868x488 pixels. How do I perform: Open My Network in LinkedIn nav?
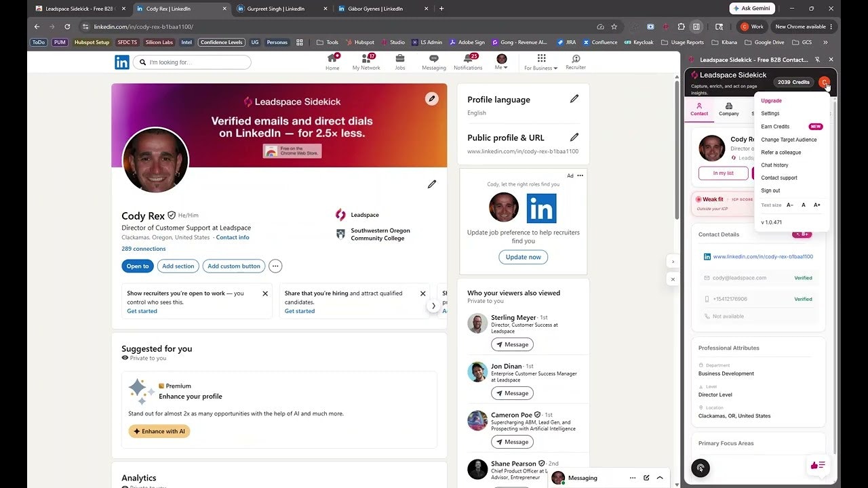pyautogui.click(x=366, y=62)
